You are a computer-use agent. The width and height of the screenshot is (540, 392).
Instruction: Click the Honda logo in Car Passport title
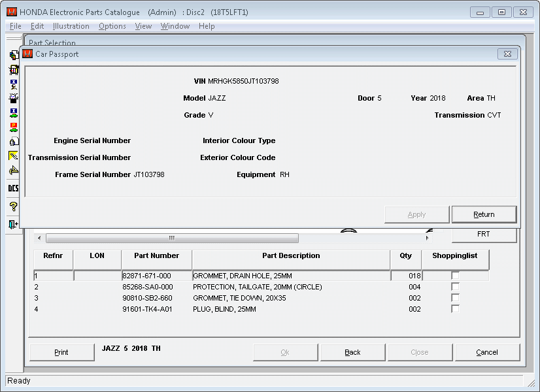27,54
